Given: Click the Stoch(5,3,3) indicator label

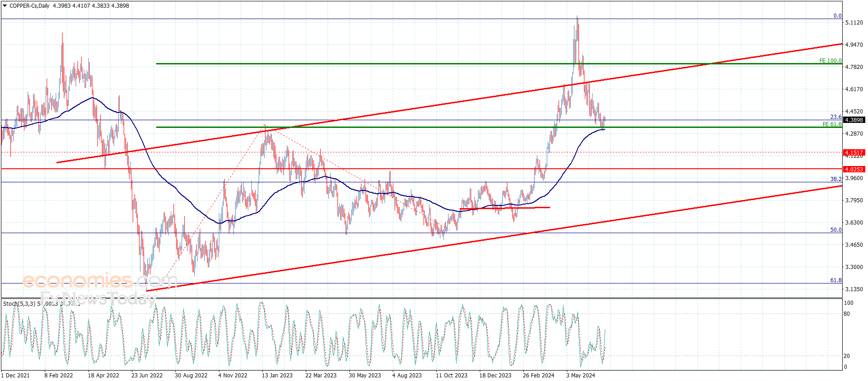Looking at the screenshot, I should 19,303.
